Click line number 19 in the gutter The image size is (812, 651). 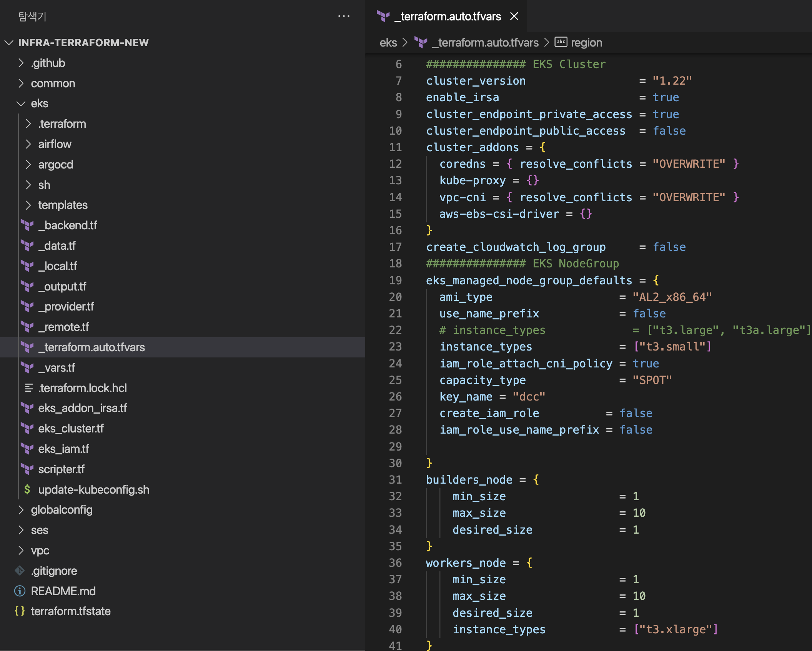pos(395,280)
